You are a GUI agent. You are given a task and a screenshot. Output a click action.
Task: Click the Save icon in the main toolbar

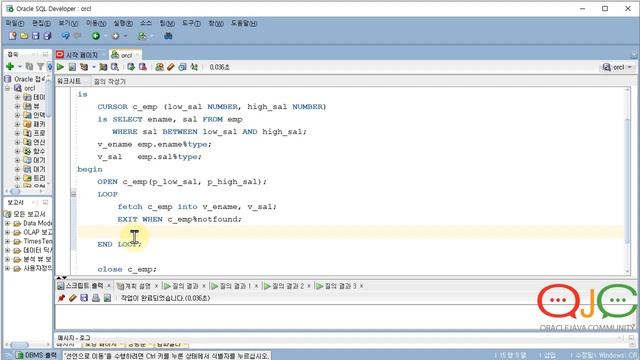pyautogui.click(x=36, y=36)
